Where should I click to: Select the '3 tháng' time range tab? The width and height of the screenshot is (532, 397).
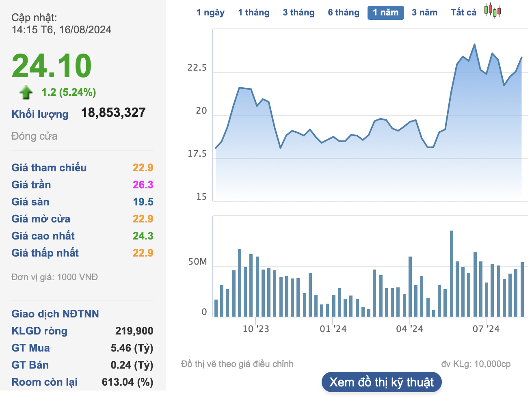(x=299, y=13)
